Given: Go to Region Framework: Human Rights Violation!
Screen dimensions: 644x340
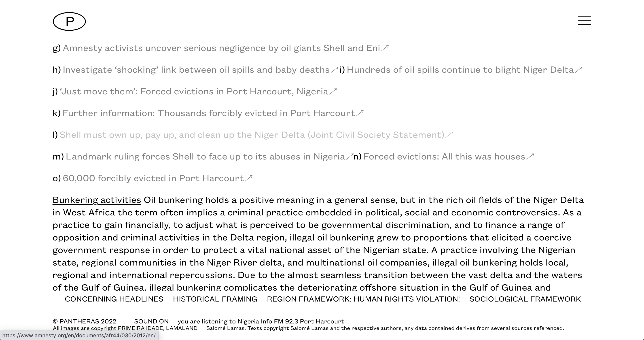Looking at the screenshot, I should point(363,299).
